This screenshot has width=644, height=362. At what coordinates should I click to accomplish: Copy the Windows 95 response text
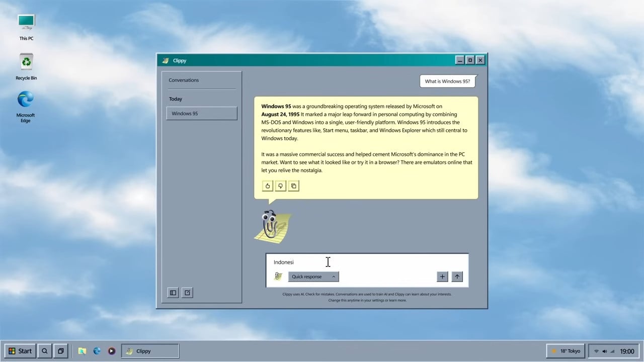pos(293,186)
